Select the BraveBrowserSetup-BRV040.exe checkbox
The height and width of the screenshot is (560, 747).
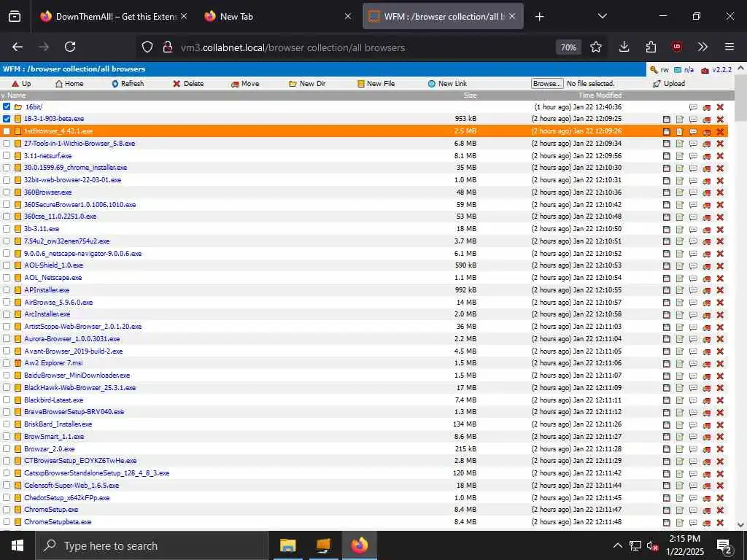(x=7, y=412)
